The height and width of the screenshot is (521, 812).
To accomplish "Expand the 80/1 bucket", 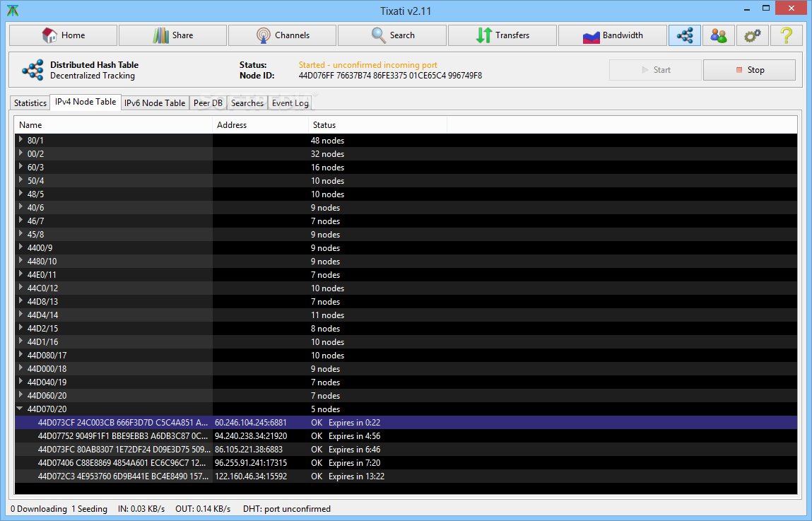I will (20, 140).
